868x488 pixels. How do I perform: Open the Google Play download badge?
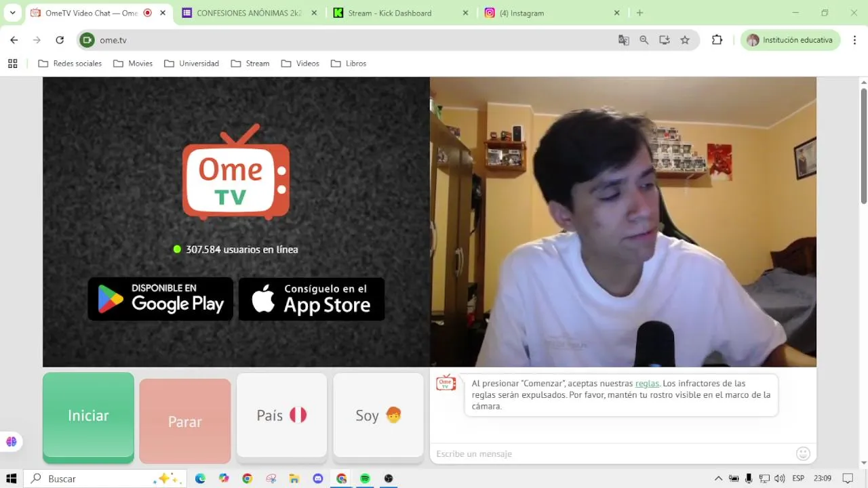coord(161,299)
